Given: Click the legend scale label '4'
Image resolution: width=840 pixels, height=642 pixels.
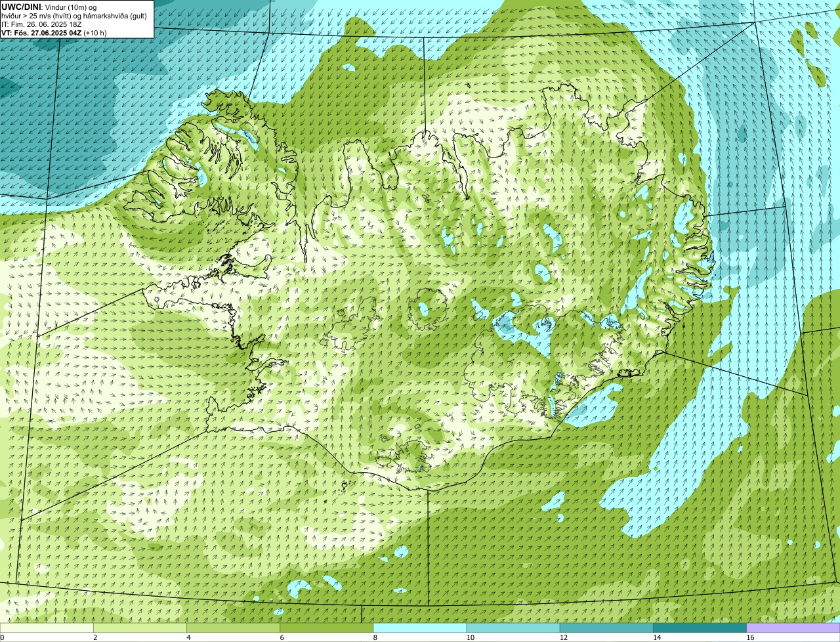Looking at the screenshot, I should [x=188, y=637].
